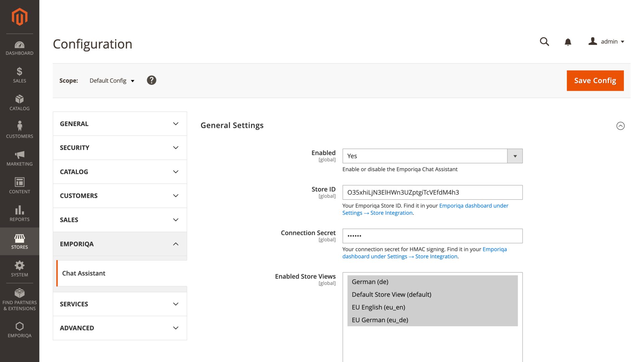Open the admin search magnifier

coord(544,42)
